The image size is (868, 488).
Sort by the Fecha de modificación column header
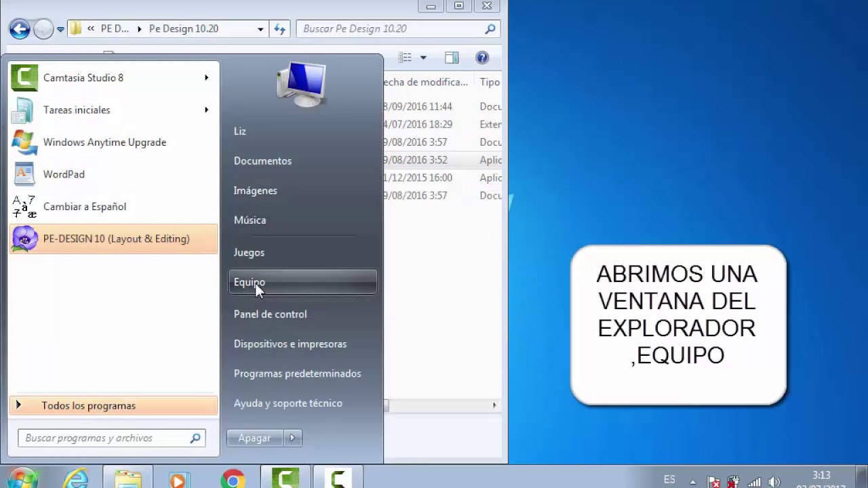point(427,82)
